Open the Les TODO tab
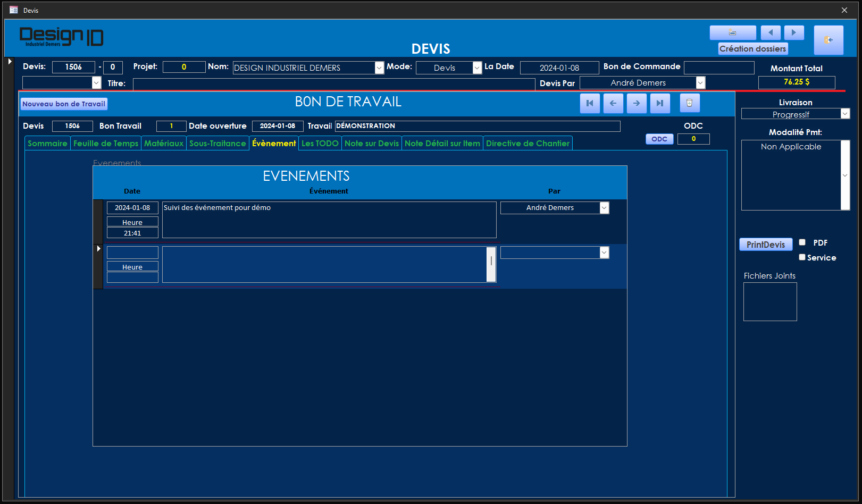Viewport: 862px width, 504px height. [320, 144]
